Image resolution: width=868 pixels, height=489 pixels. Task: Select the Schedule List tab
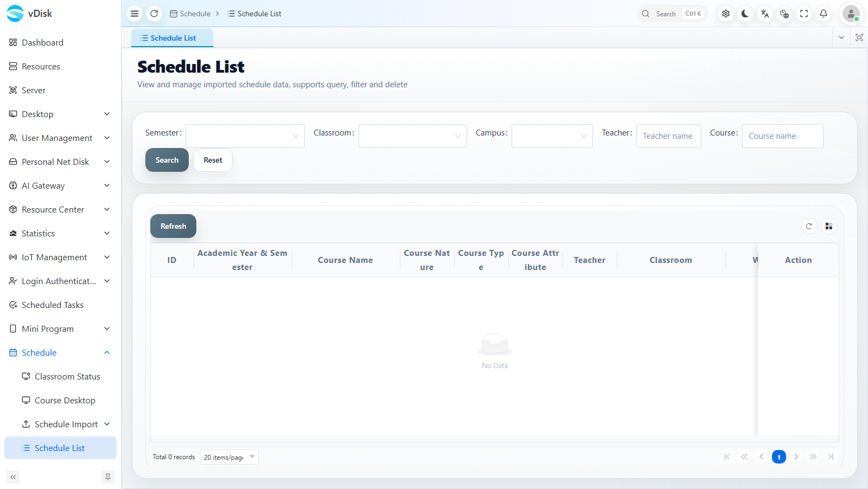[x=173, y=38]
